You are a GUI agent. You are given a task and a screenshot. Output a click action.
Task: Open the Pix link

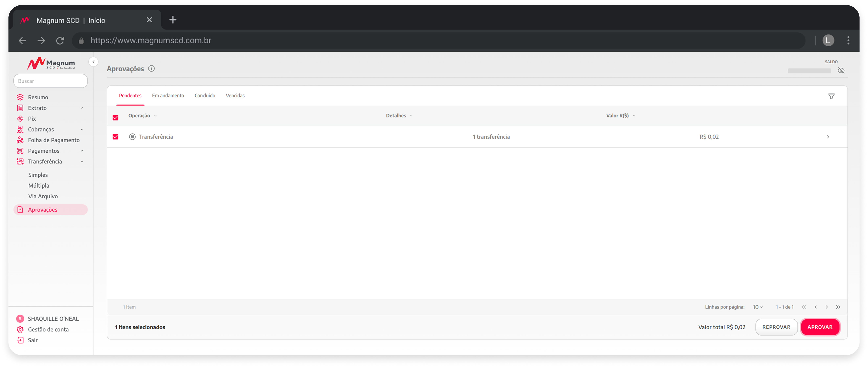click(32, 119)
